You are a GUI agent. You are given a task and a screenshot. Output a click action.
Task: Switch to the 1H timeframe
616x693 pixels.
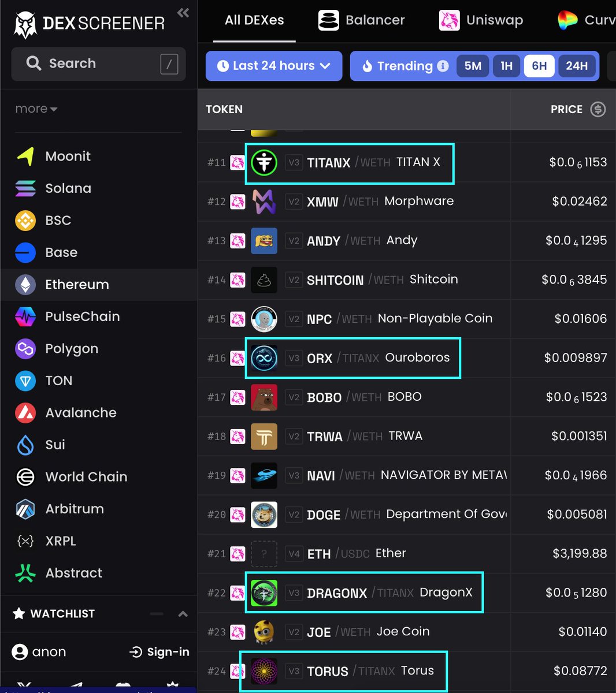(506, 66)
